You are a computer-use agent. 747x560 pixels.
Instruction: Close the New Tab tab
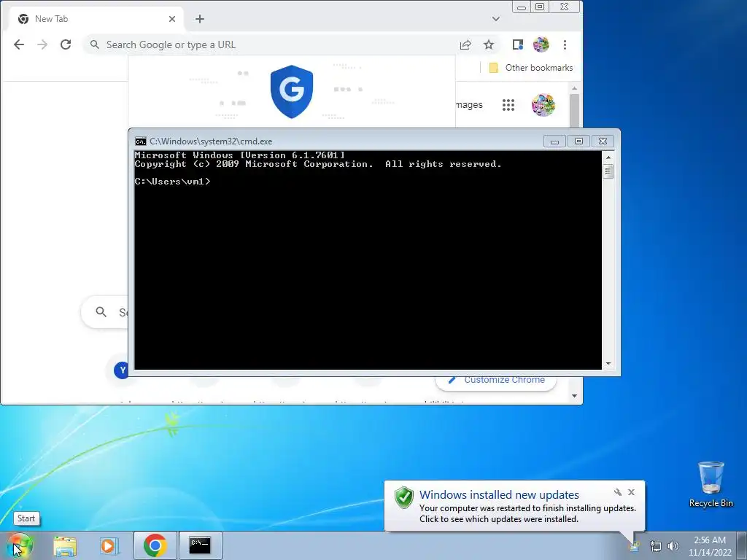click(x=172, y=19)
